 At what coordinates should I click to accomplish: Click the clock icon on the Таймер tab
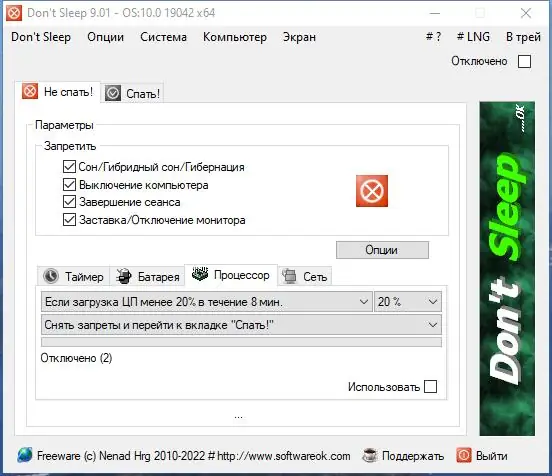pos(51,276)
